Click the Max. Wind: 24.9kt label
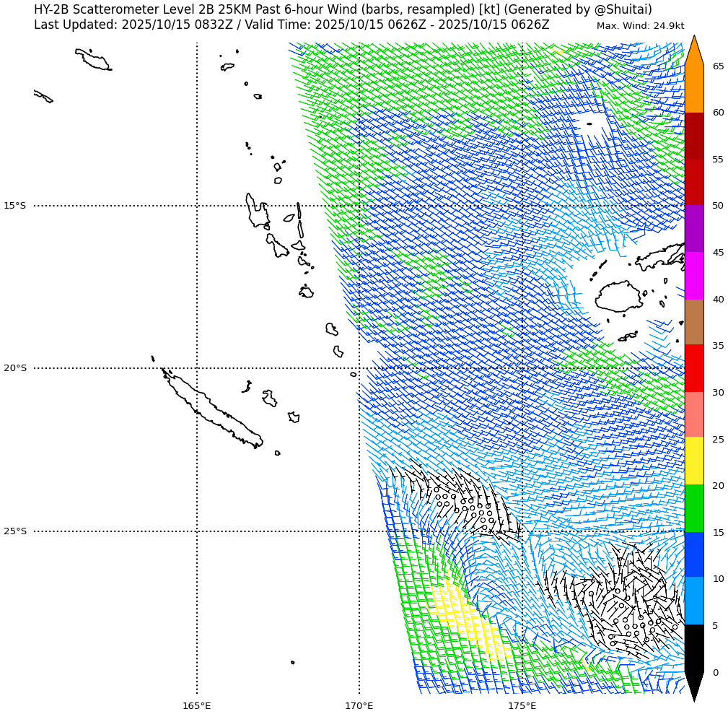Screen dimensions: 728x714 coord(640,26)
